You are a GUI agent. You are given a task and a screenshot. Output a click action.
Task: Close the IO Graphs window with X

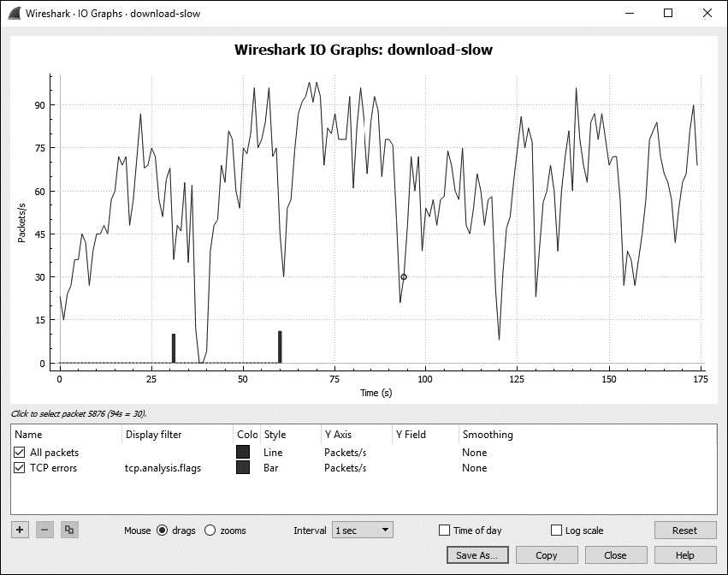point(707,13)
